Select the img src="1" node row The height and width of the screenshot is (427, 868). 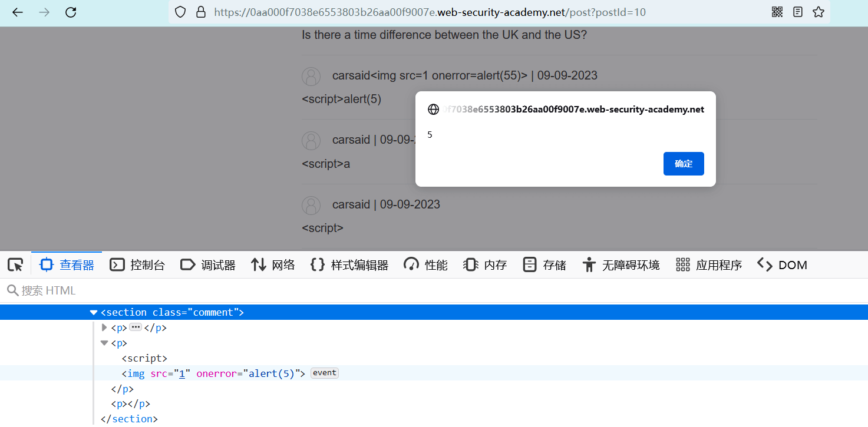pyautogui.click(x=434, y=373)
